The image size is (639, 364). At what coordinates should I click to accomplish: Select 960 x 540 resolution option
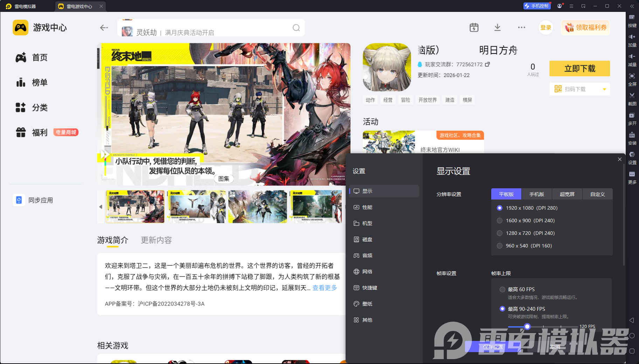[500, 246]
